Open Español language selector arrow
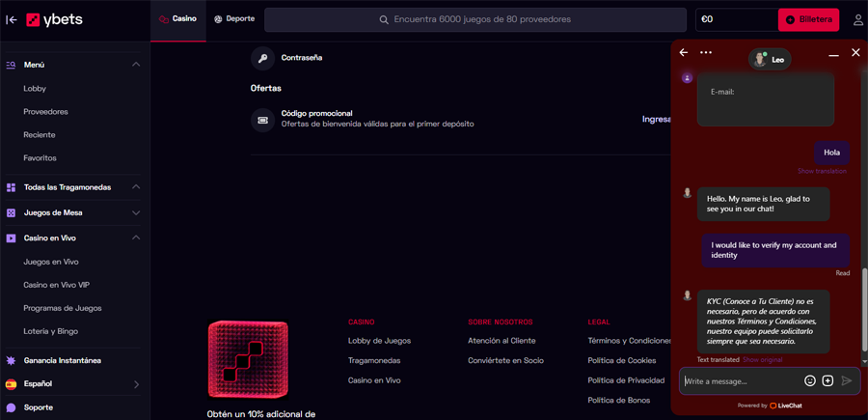The height and width of the screenshot is (420, 868). pyautogui.click(x=136, y=384)
